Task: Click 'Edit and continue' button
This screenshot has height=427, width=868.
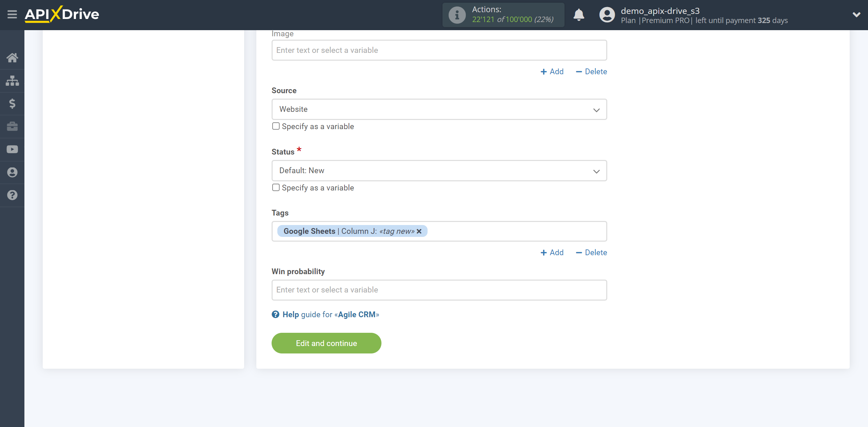Action: 326,343
